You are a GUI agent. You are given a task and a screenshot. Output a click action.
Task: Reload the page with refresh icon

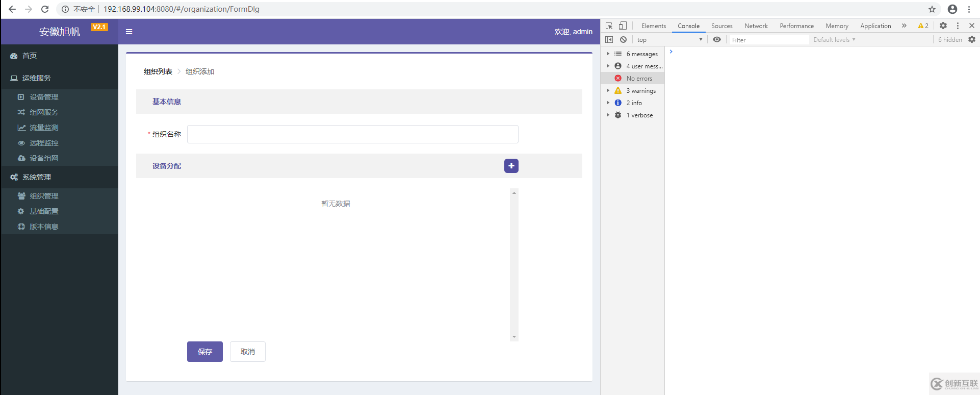pos(45,9)
